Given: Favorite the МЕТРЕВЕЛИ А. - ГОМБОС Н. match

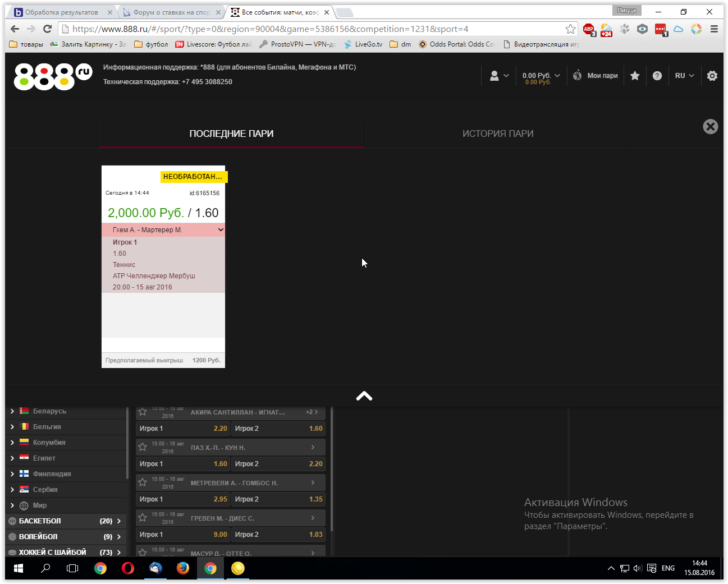Looking at the screenshot, I should click(143, 482).
